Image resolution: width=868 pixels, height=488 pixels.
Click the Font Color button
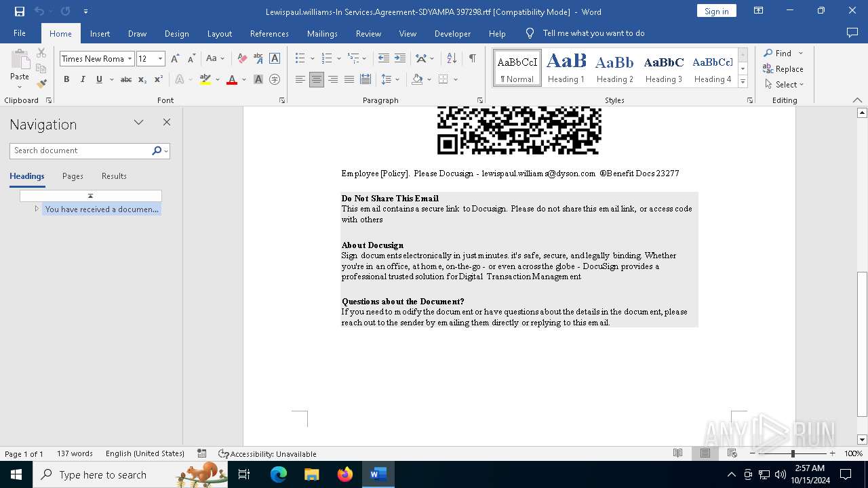232,79
